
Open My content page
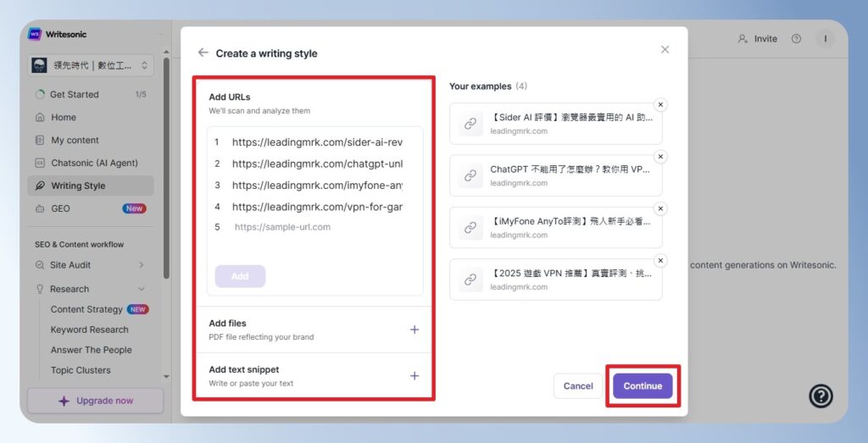(90, 140)
